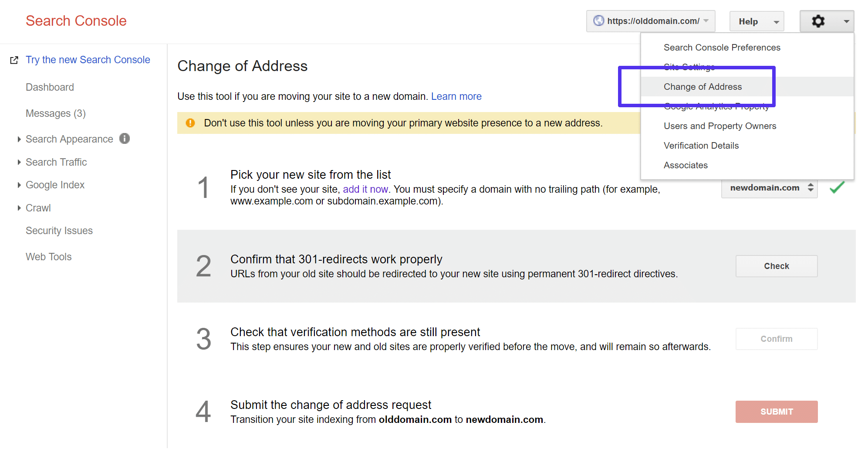Open Users and Property Owners
868x463 pixels.
(x=719, y=126)
